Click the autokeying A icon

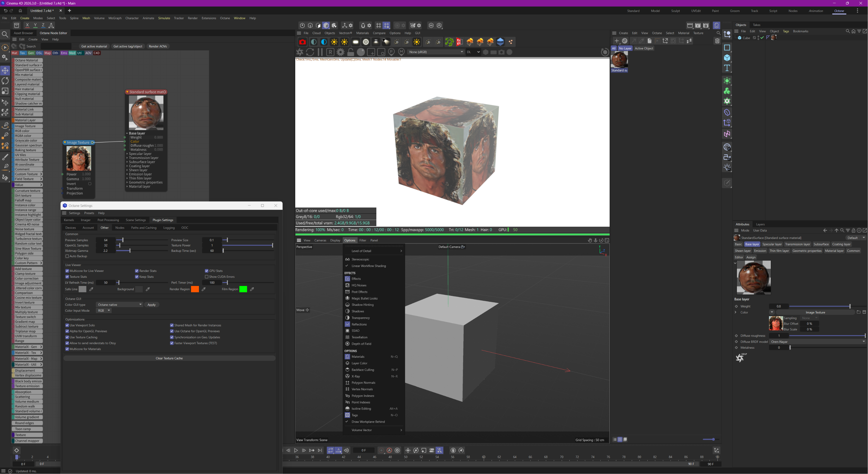pos(389,451)
